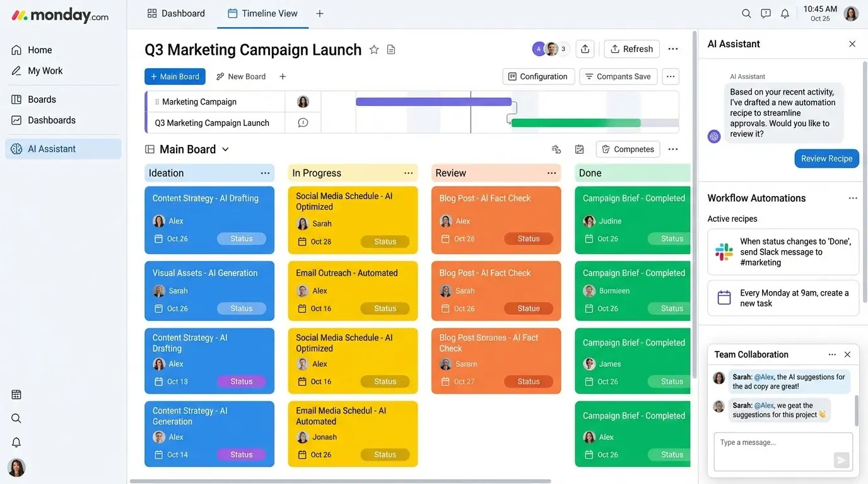Open the chat bubble icon in top bar
The height and width of the screenshot is (484, 868).
766,13
